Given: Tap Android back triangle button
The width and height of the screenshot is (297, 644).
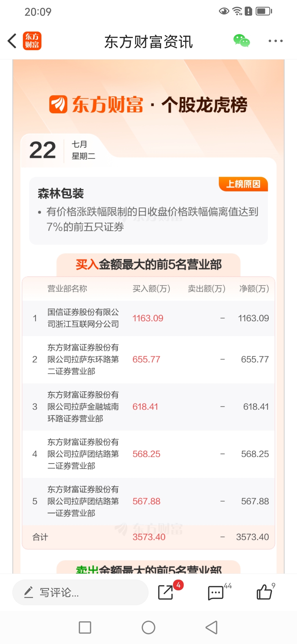Looking at the screenshot, I should tap(212, 627).
